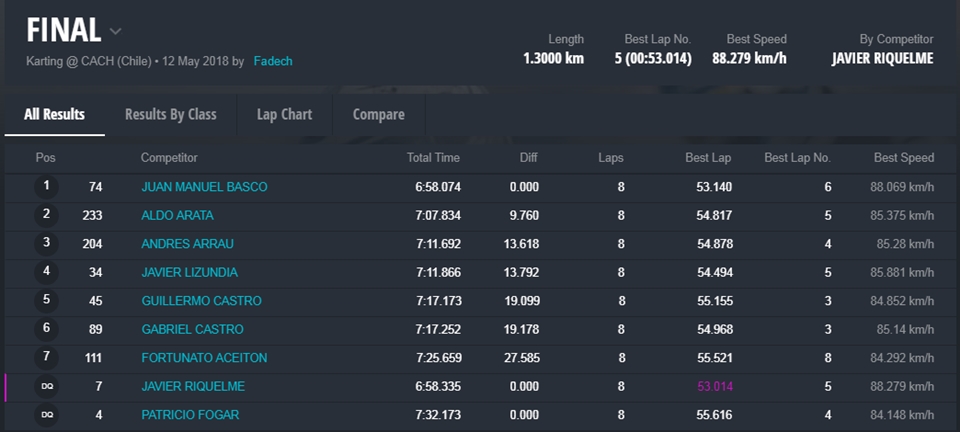Click position 1 badge icon
This screenshot has width=960, height=432.
pyautogui.click(x=46, y=186)
